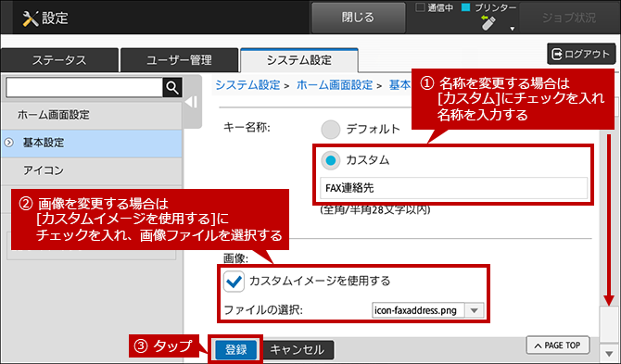621x364 pixels.
Task: Click the プリンター status indicator
Action: pos(489,7)
